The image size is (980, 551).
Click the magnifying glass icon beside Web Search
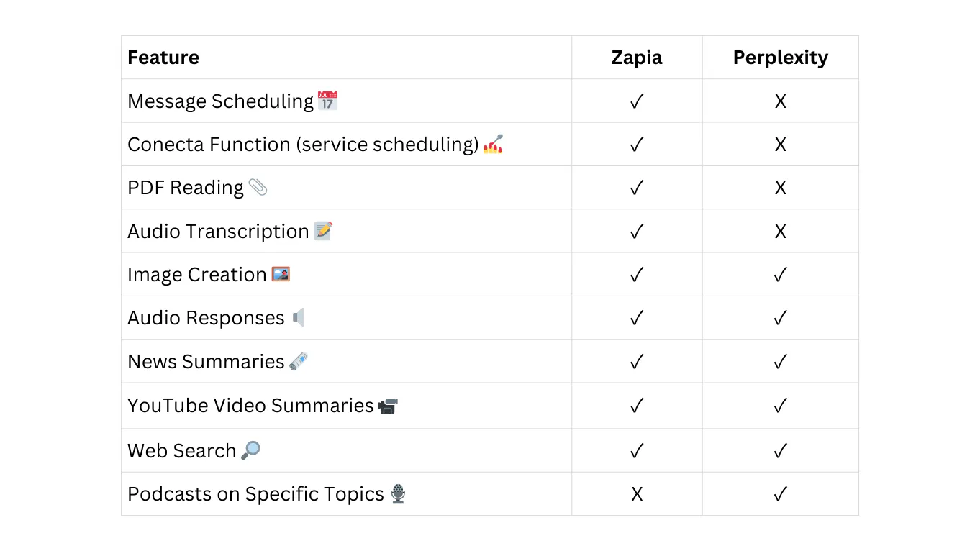tap(250, 450)
